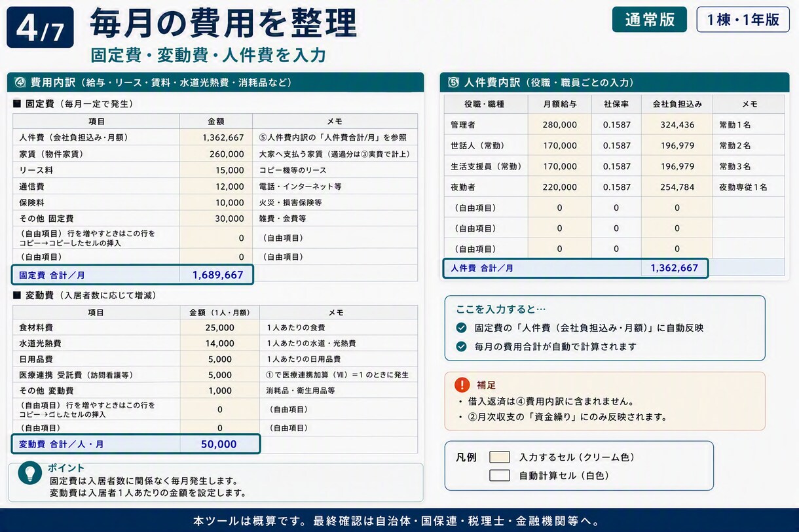Click the 雑費・会費等 memo
Screen dimensions: 799x532
(283, 219)
